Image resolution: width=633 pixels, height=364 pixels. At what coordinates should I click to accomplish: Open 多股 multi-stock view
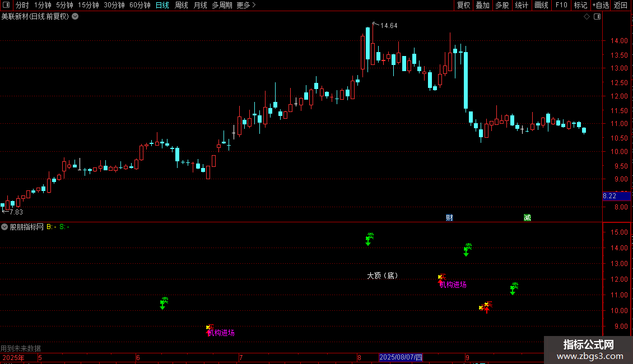tap(502, 5)
